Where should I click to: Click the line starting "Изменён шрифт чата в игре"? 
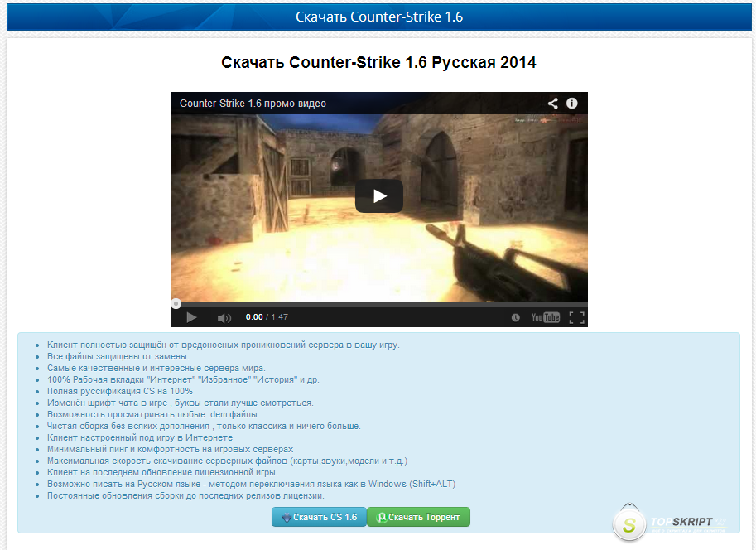click(x=181, y=403)
